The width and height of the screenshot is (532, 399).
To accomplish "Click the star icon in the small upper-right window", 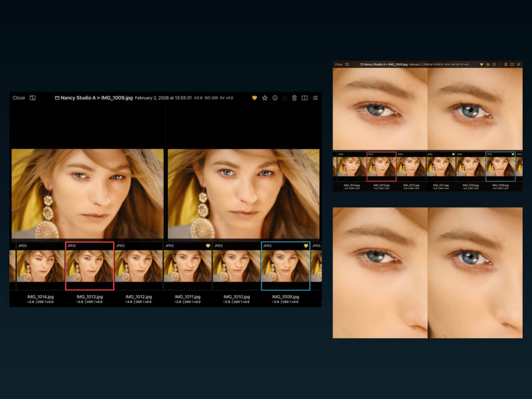I will tap(488, 64).
